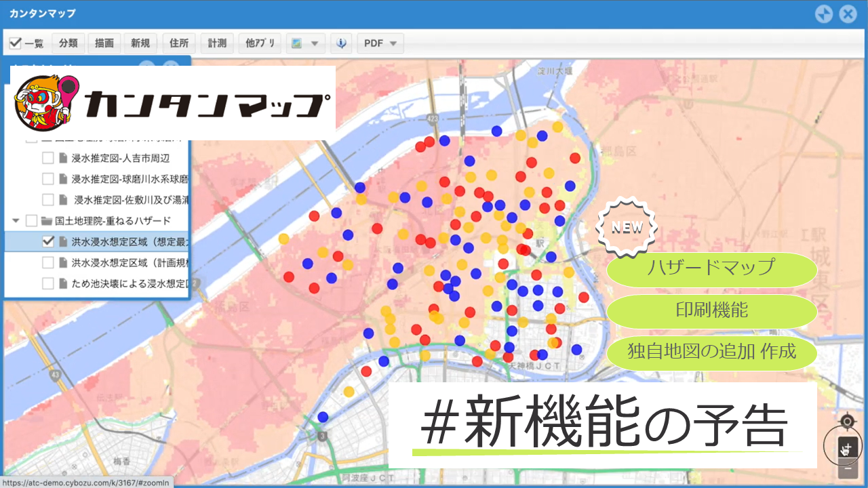Zoom in with the plus button
Screen dimensions: 868x488
848,447
